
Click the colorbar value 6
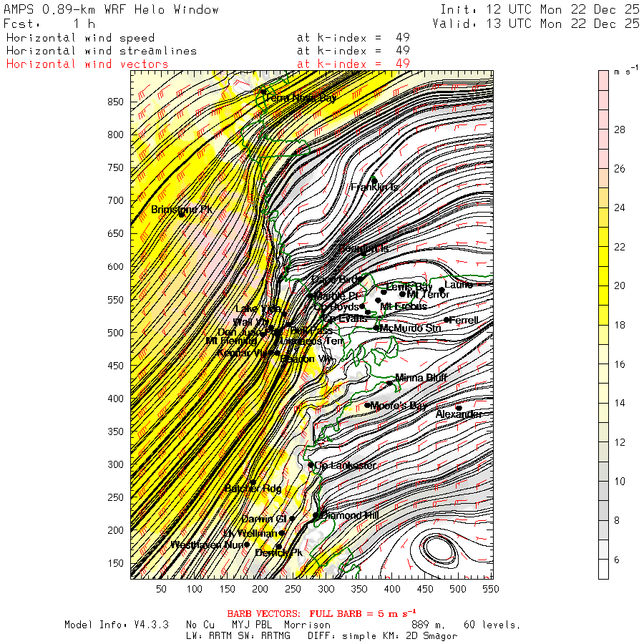coord(617,560)
